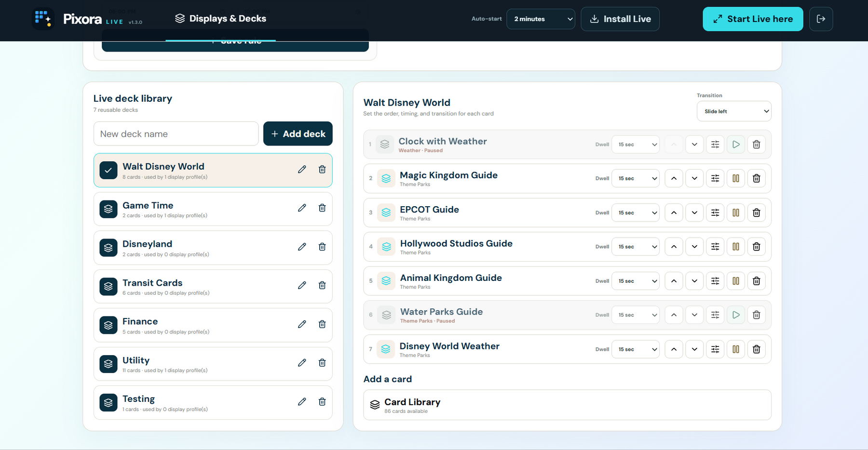
Task: Open Dwell dropdown for Disney World Weather
Action: (636, 349)
